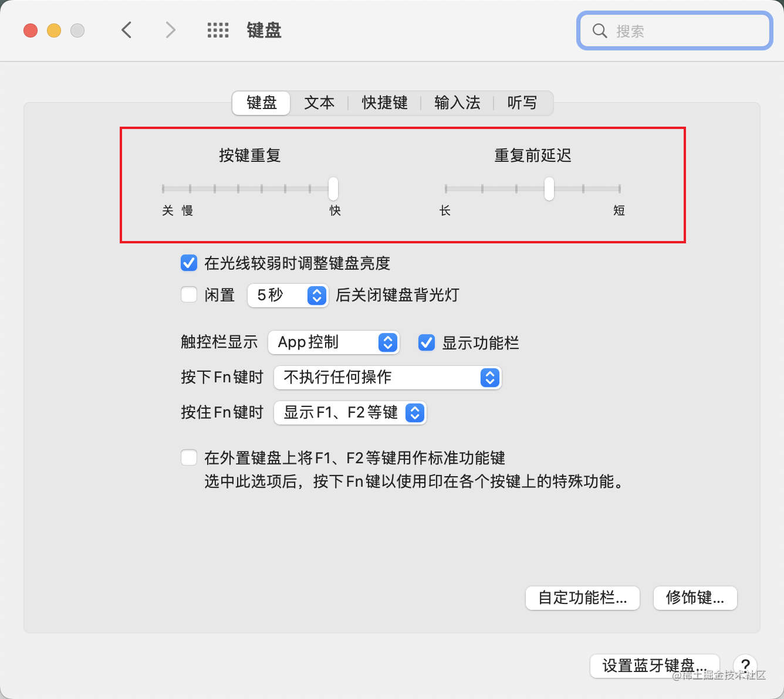Click the 按键重复 label

click(250, 155)
